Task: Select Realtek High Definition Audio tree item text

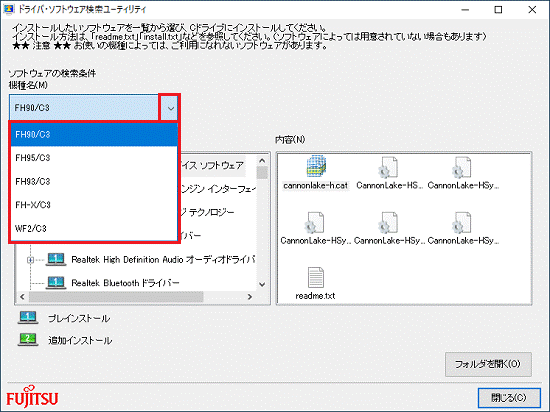Action: 163,259
